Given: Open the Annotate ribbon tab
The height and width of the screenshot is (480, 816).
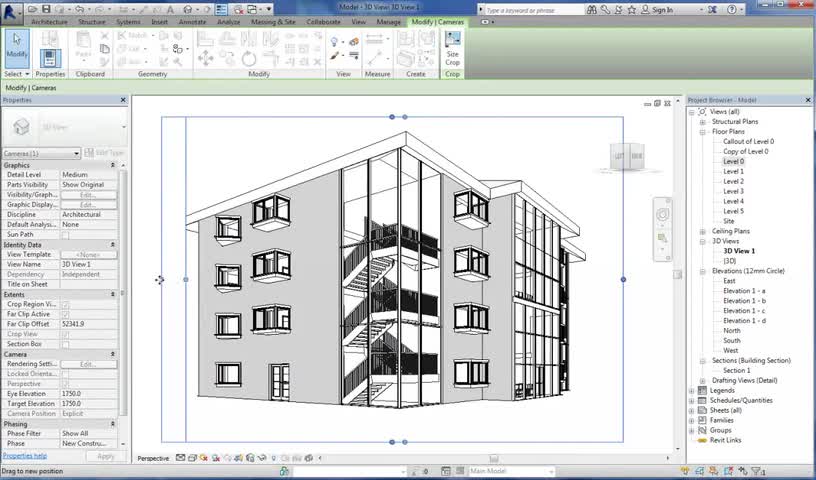Looking at the screenshot, I should (193, 22).
